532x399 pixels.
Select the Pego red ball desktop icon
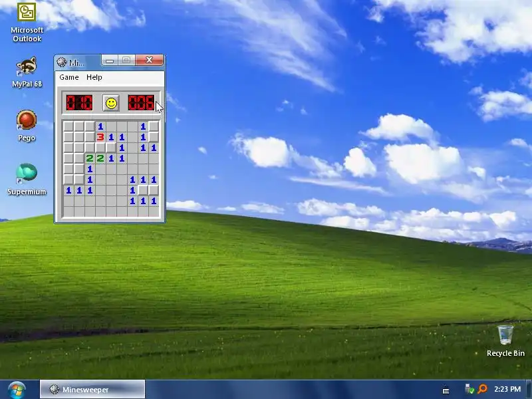(x=27, y=126)
